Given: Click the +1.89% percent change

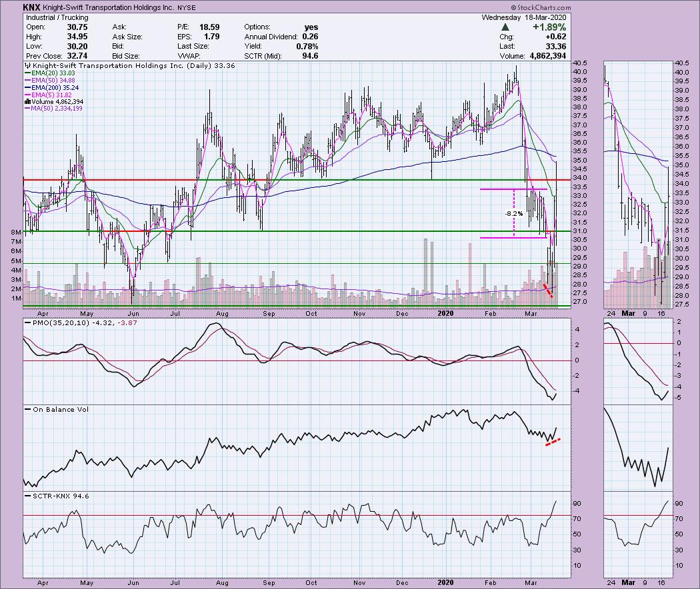Looking at the screenshot, I should 549,27.
